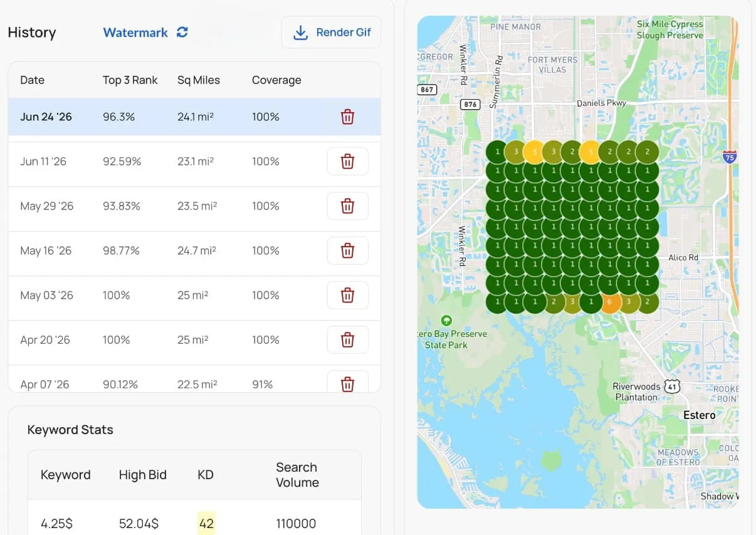Click the 92.59% top 3 rank value

pos(122,161)
